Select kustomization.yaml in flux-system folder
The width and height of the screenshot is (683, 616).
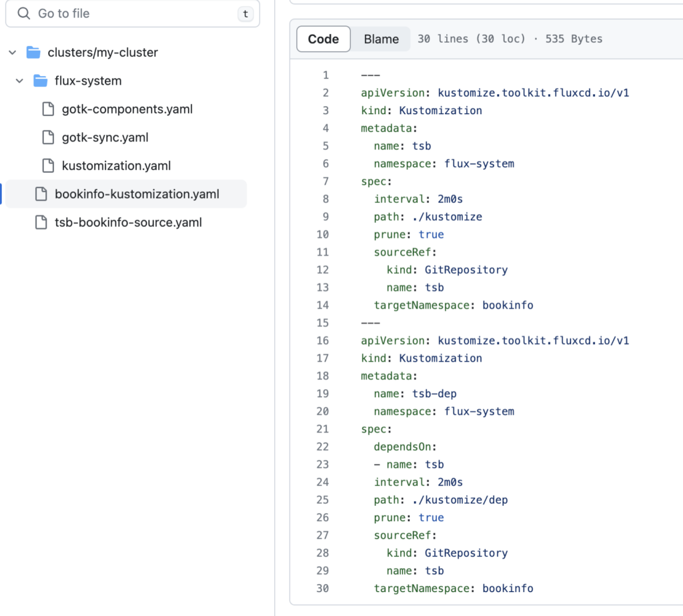pos(116,166)
